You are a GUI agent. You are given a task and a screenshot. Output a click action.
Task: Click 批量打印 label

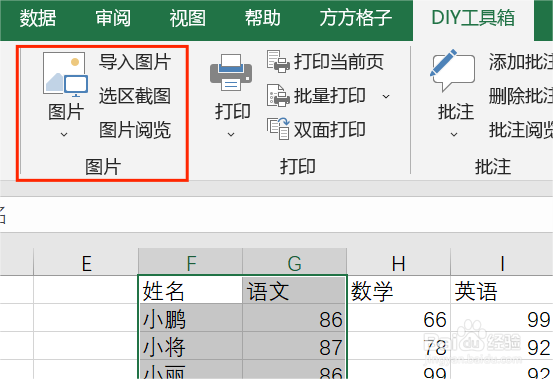coord(330,96)
